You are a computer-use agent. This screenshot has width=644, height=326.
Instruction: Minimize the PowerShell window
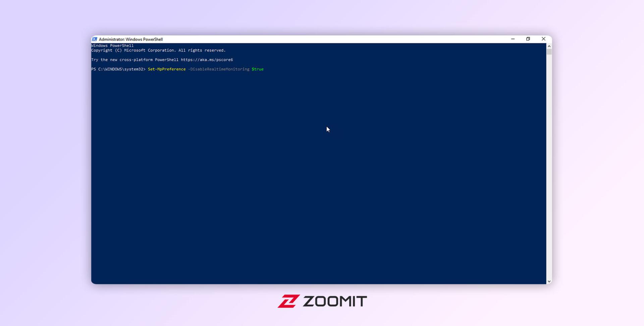click(513, 39)
